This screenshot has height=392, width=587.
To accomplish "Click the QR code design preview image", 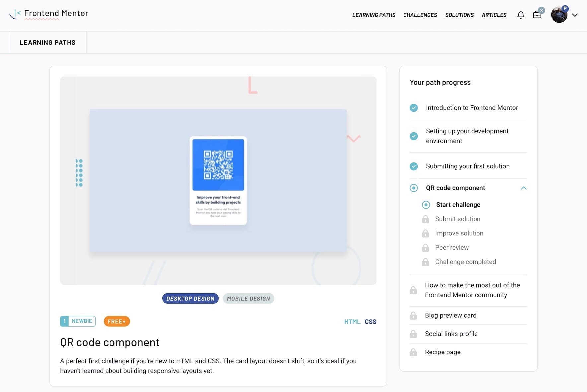I will 218,181.
